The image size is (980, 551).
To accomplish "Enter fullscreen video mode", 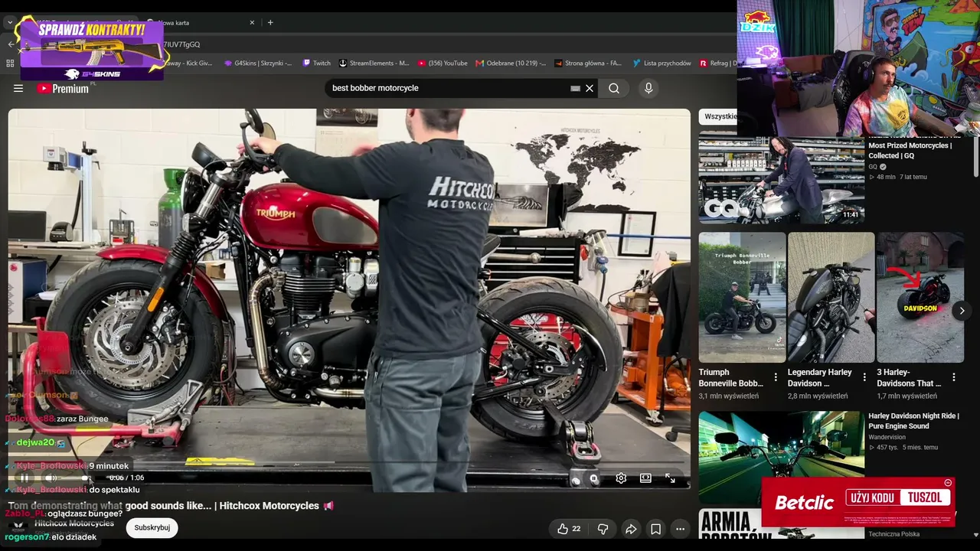I will [670, 478].
